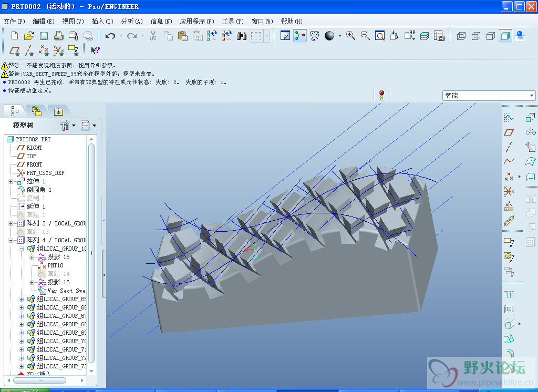The width and height of the screenshot is (538, 392).
Task: Zoom in using magnifier plus
Action: 350,36
